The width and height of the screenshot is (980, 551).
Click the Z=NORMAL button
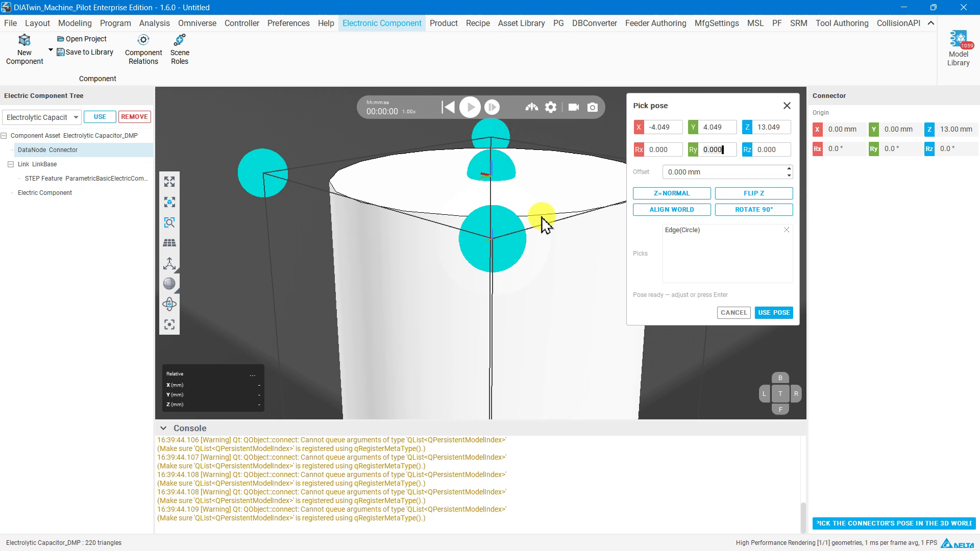tap(672, 193)
